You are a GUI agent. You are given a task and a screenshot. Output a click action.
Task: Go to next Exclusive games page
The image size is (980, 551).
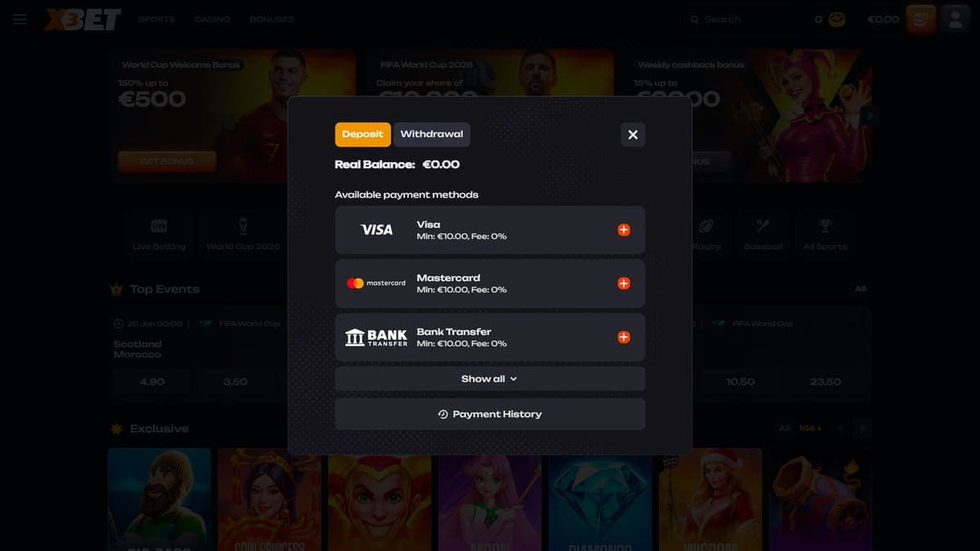pyautogui.click(x=863, y=429)
